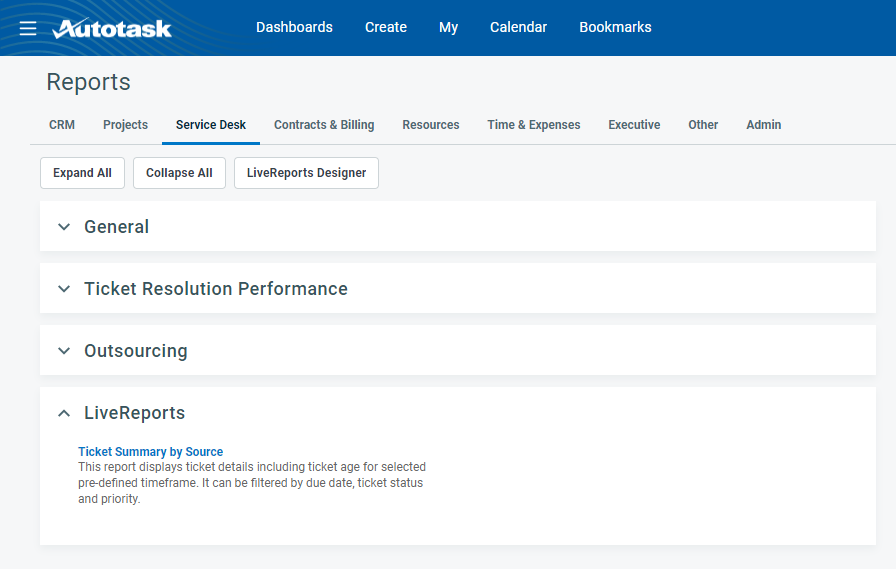Open the hamburger navigation menu

[x=28, y=28]
